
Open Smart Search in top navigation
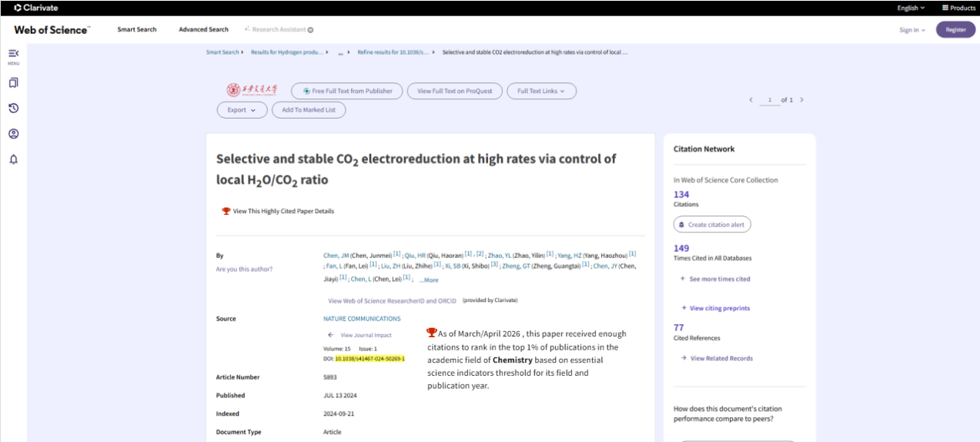click(x=137, y=29)
